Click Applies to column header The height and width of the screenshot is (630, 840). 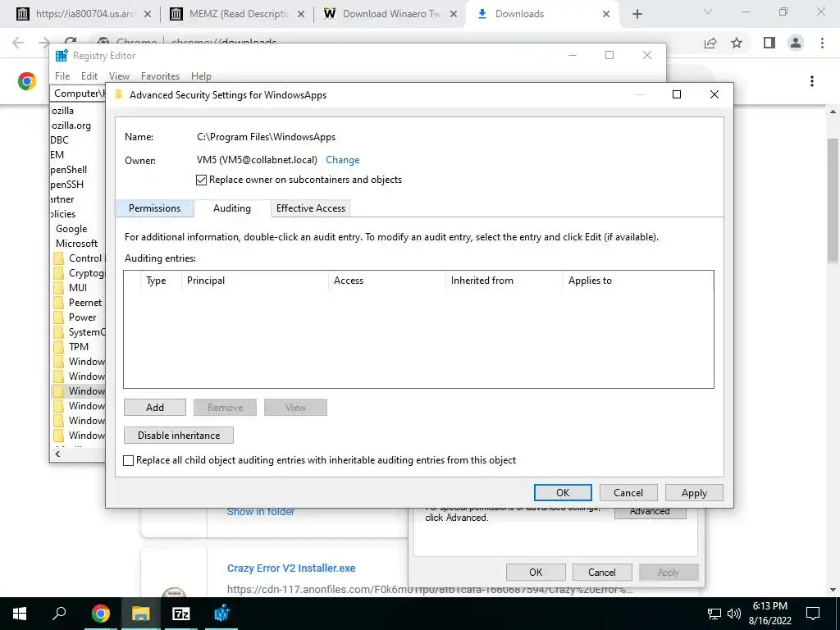(x=637, y=281)
